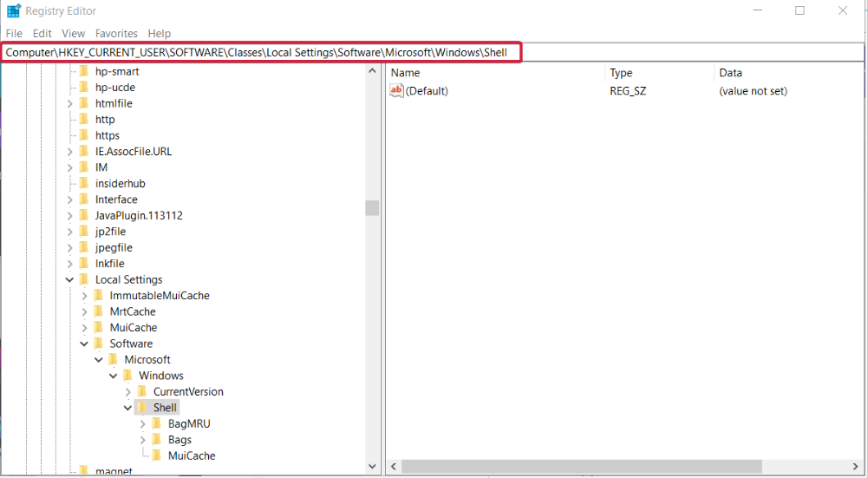This screenshot has height=478, width=868.
Task: Collapse the Software key
Action: tap(84, 344)
